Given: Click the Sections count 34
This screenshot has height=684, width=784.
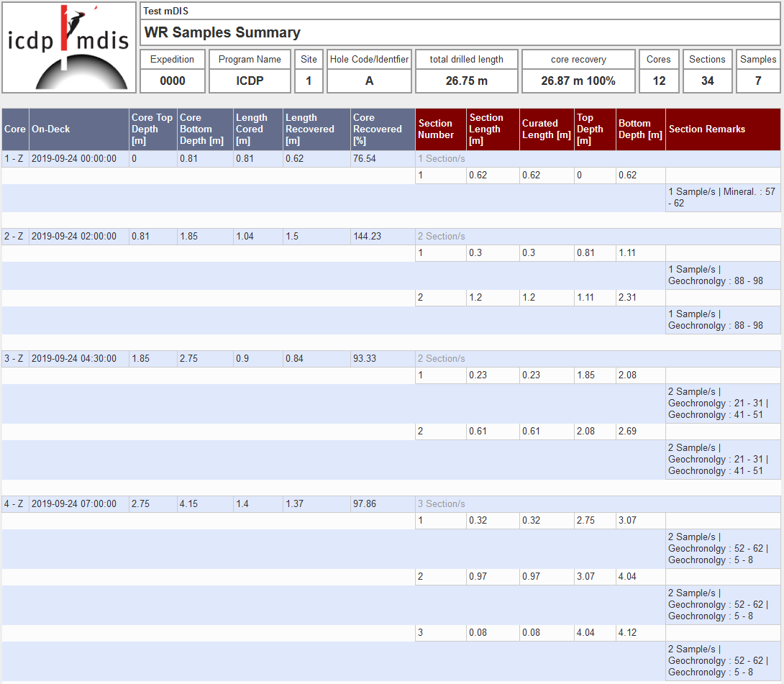Looking at the screenshot, I should (707, 81).
